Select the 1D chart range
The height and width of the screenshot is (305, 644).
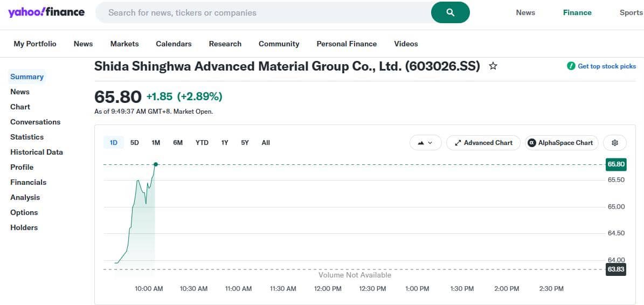point(114,143)
